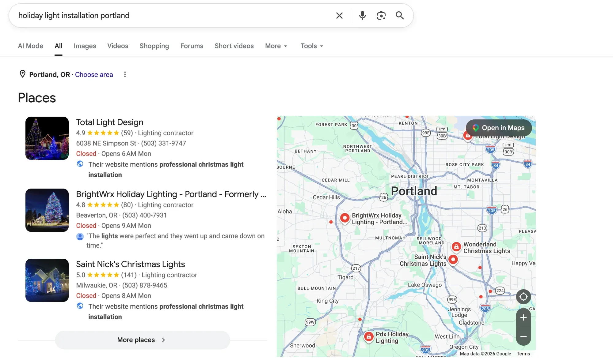Click the BrightWrx 4.8 star rating (80)
Image resolution: width=613 pixels, height=364 pixels.
click(105, 205)
